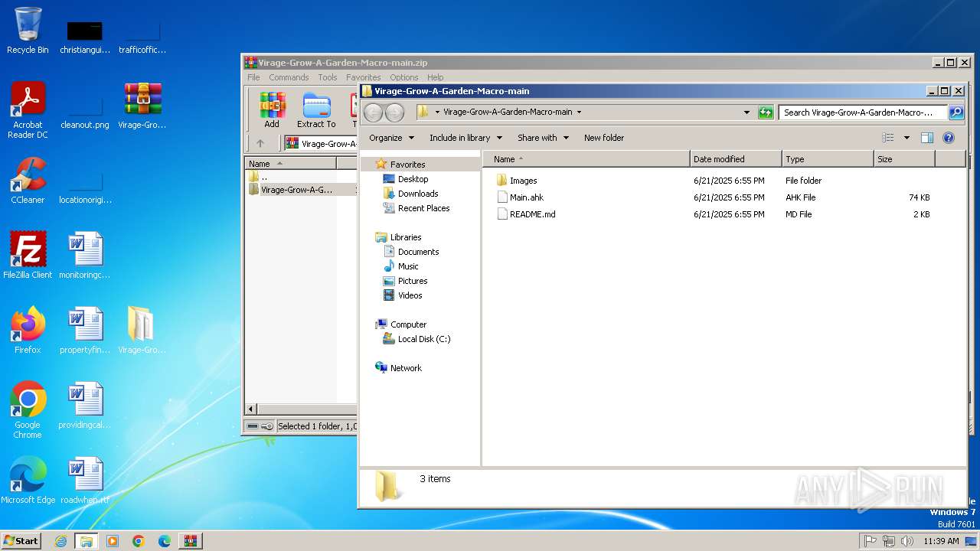This screenshot has width=980, height=551.
Task: Sort by the Size column header
Action: tap(904, 159)
